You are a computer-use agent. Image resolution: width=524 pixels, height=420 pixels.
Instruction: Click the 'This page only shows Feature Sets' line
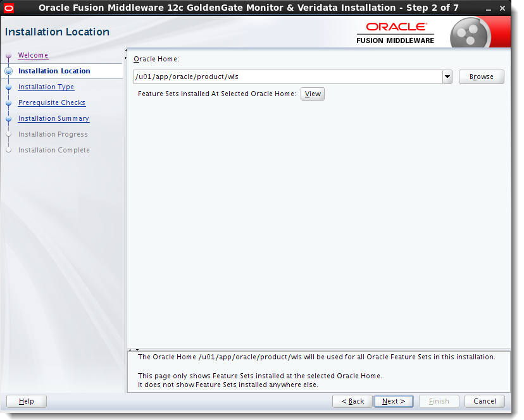click(259, 376)
